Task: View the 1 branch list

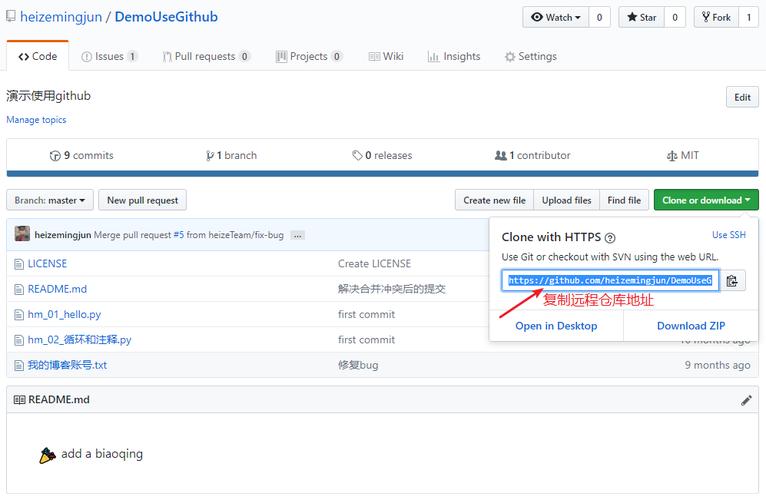Action: (231, 155)
